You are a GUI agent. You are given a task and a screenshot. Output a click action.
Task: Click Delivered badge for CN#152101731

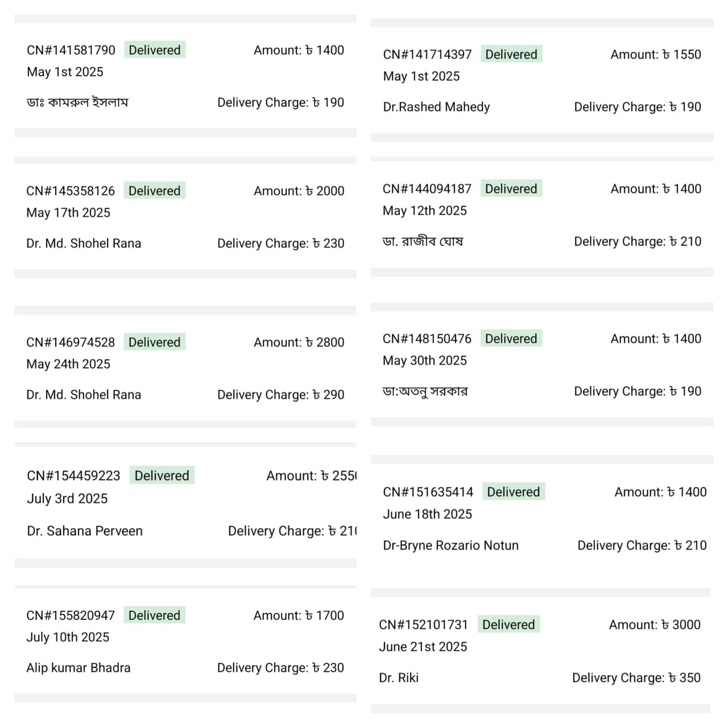coord(508,624)
